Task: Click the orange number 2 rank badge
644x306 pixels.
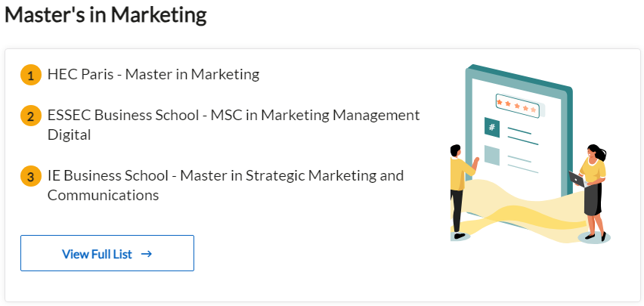Action: tap(31, 116)
